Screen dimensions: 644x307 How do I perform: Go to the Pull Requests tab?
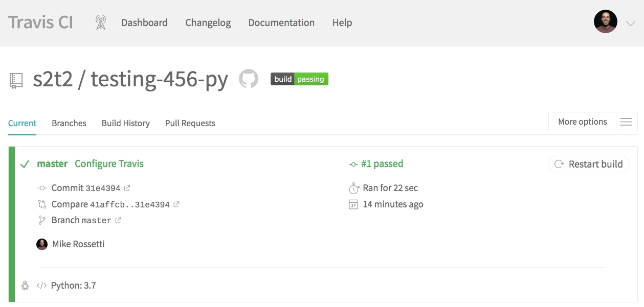(x=190, y=123)
